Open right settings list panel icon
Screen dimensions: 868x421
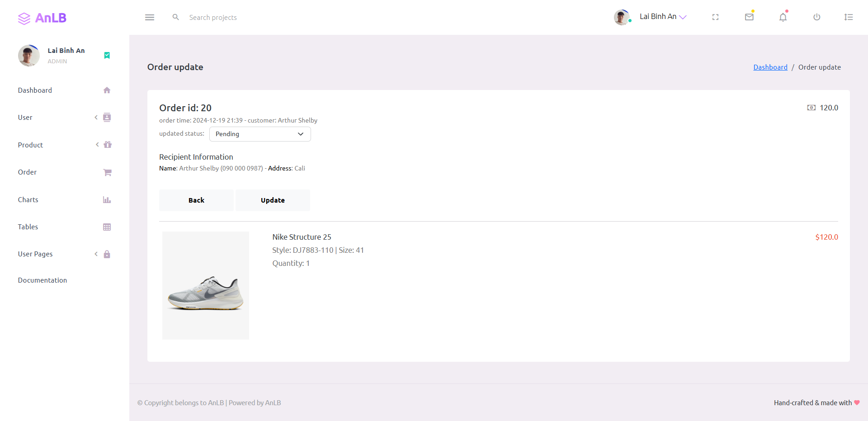tap(849, 17)
